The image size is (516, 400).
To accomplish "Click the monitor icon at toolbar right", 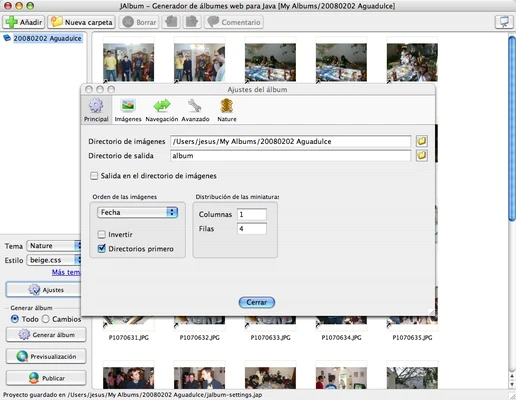I will [504, 22].
